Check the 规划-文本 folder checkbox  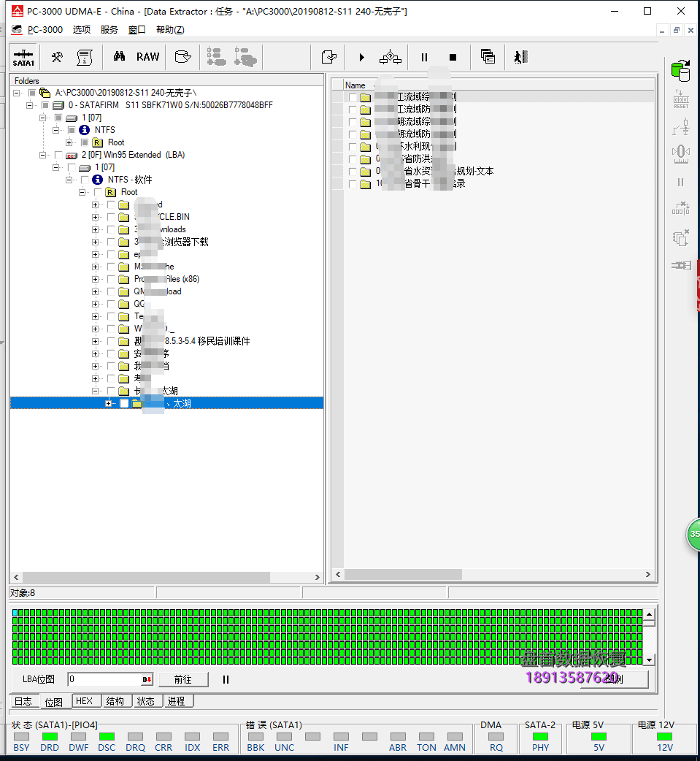pos(353,172)
